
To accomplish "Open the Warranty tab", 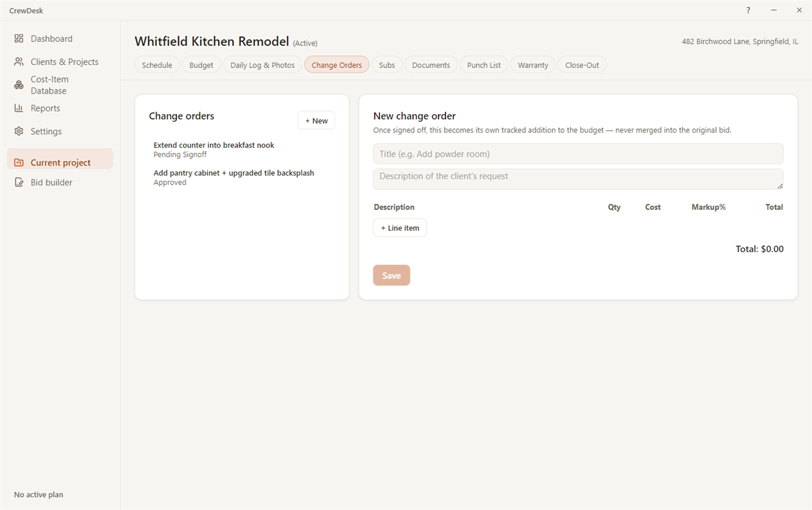I will pos(533,65).
